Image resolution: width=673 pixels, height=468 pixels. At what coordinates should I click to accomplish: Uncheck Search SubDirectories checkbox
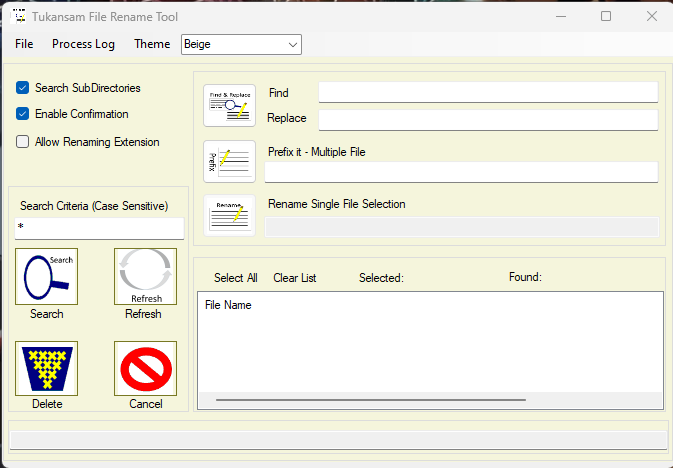[23, 88]
